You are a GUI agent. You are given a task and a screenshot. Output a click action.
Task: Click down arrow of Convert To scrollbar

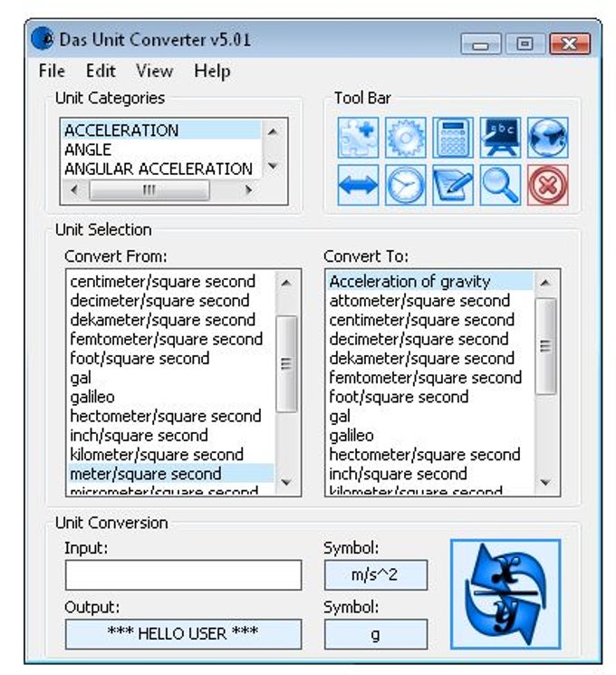545,483
